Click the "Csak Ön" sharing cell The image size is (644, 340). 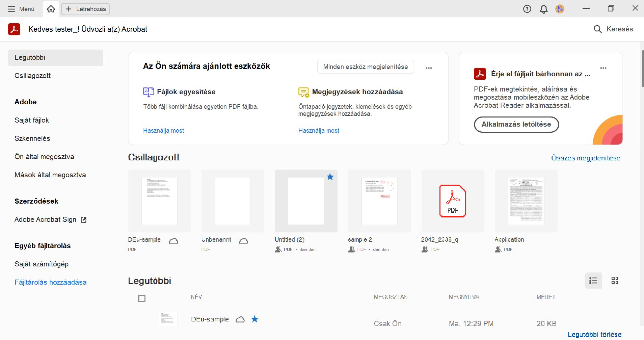coord(387,323)
